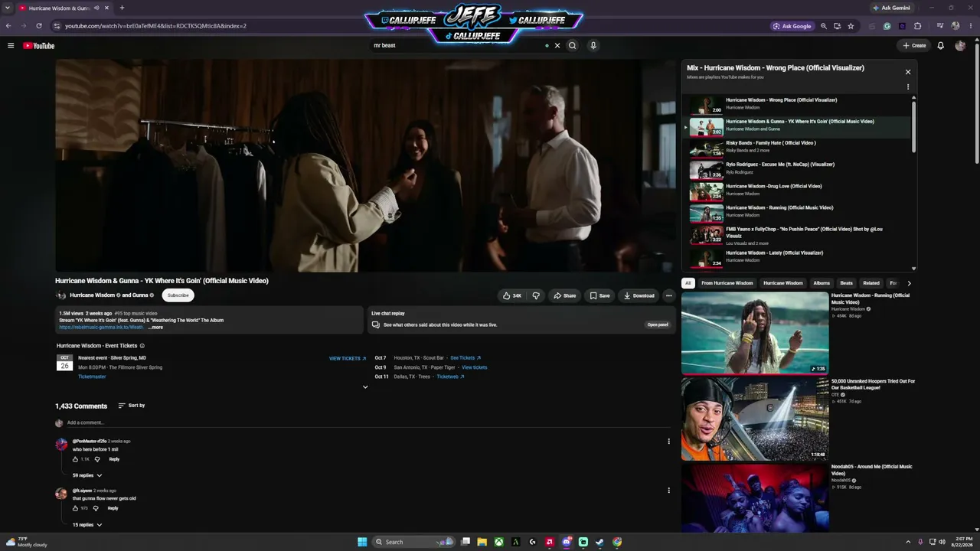Like the video with 34K likes
This screenshot has width=980, height=551.
pos(512,295)
